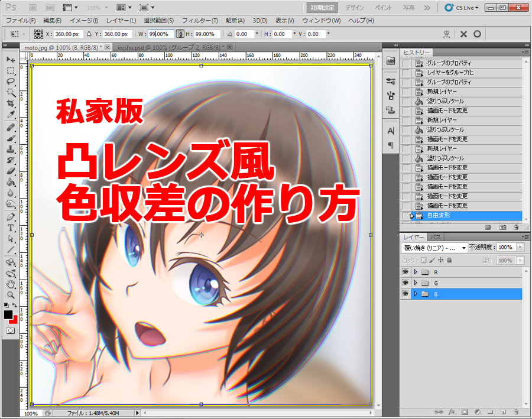Click the background red color swatch

(14, 320)
